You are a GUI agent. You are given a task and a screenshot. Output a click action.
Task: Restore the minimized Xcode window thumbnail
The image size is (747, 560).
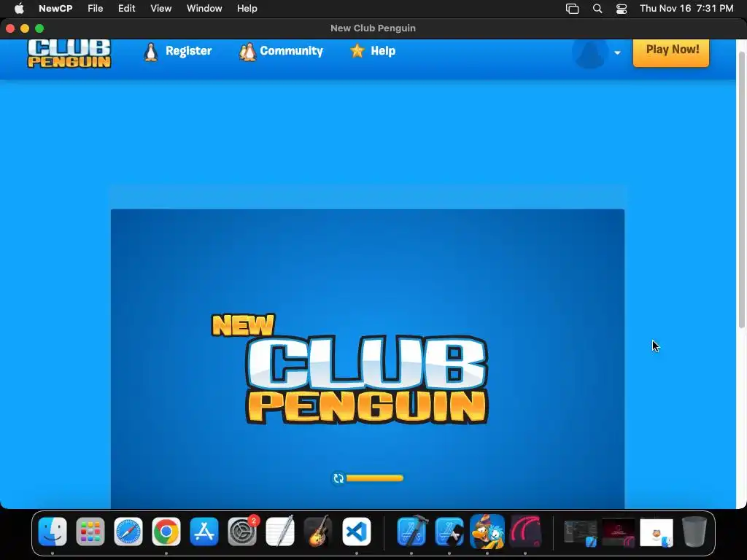click(580, 532)
